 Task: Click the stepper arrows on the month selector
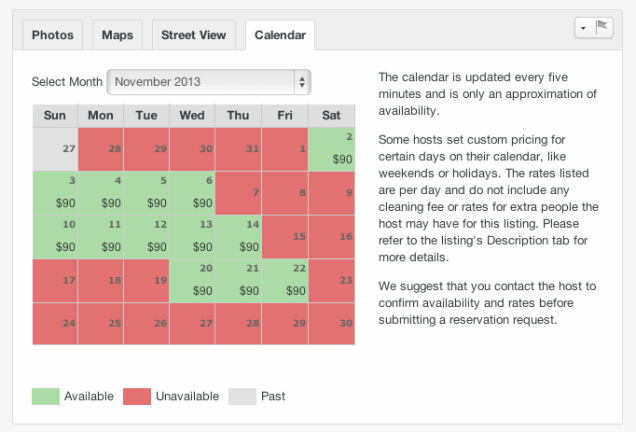[301, 82]
